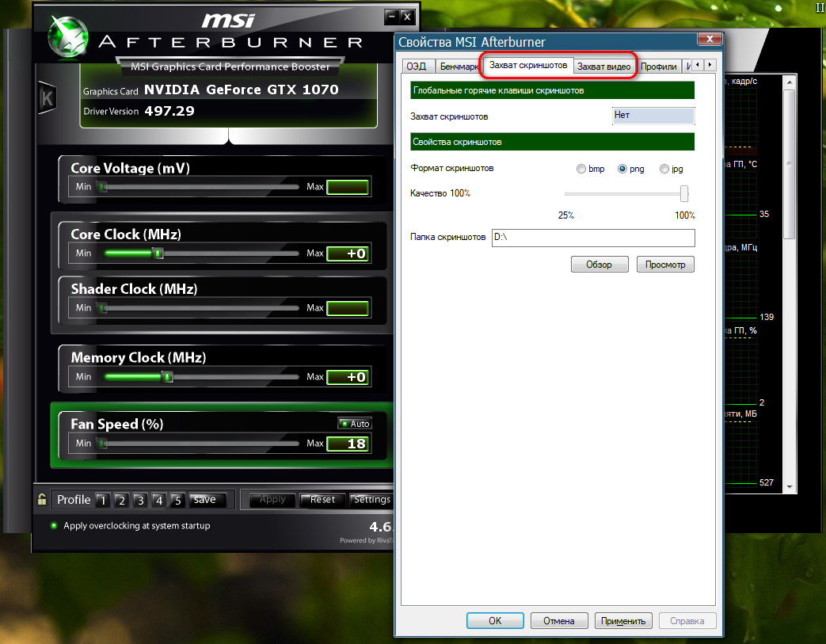Click the monitoring graph scrollbar up arrow
The image size is (826, 644).
[789, 82]
